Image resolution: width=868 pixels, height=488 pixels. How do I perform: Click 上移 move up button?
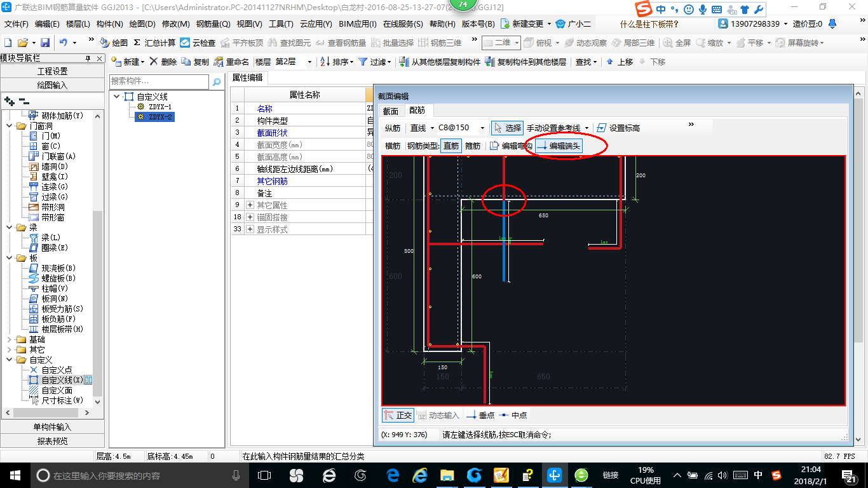(x=620, y=62)
